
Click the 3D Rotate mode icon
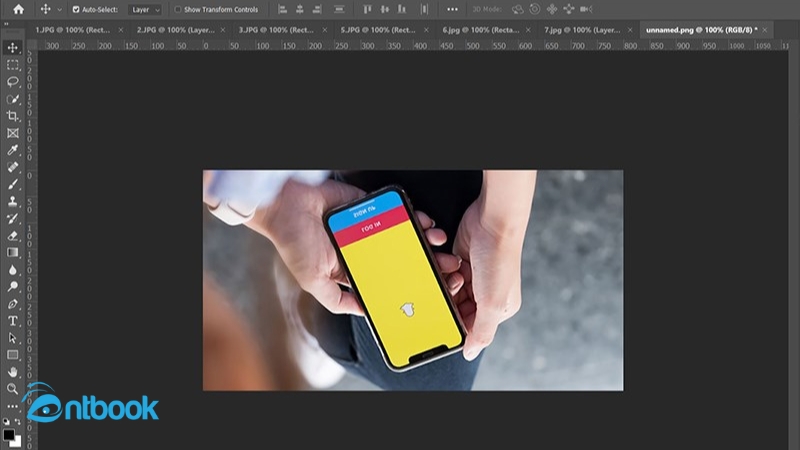(x=517, y=9)
